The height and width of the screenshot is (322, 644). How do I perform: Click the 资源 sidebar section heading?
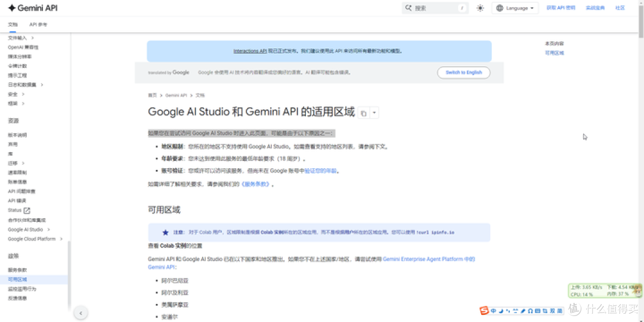(14, 120)
